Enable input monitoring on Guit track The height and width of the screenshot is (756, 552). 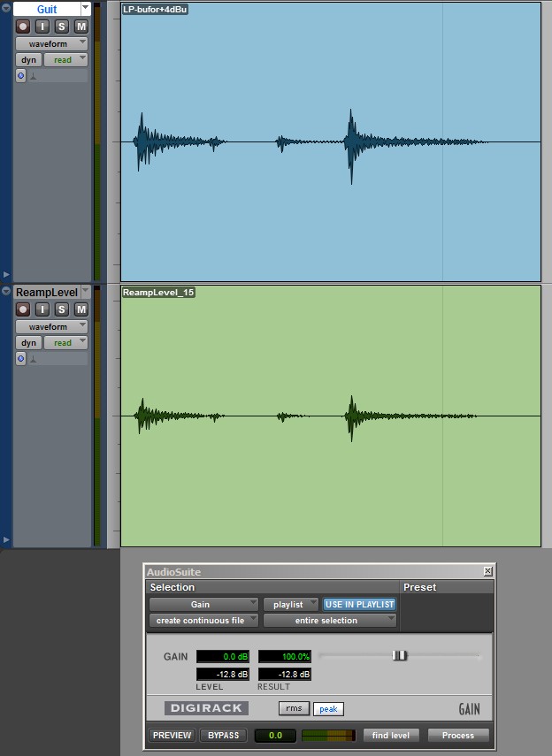click(x=42, y=27)
